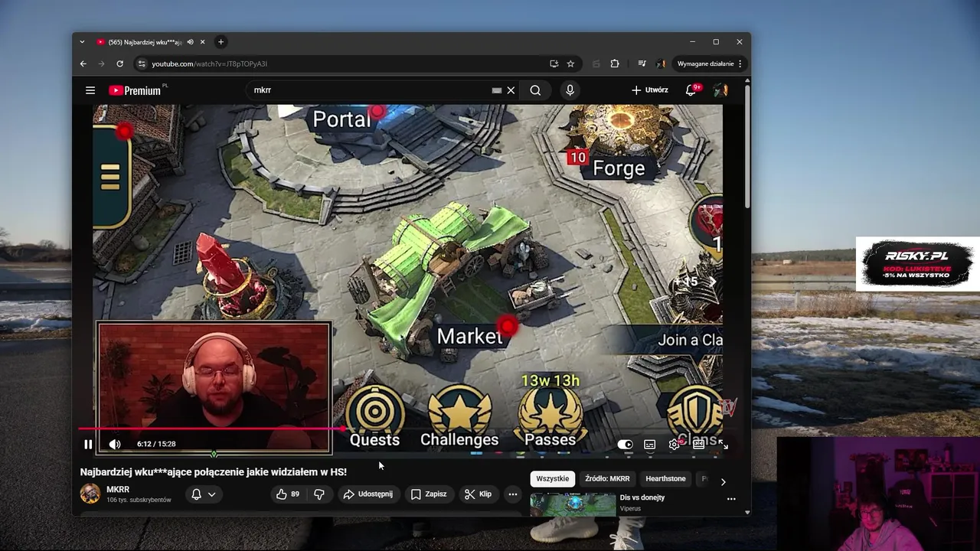Screen dimensions: 980x551
Task: View site information icon in address bar
Action: pyautogui.click(x=140, y=64)
